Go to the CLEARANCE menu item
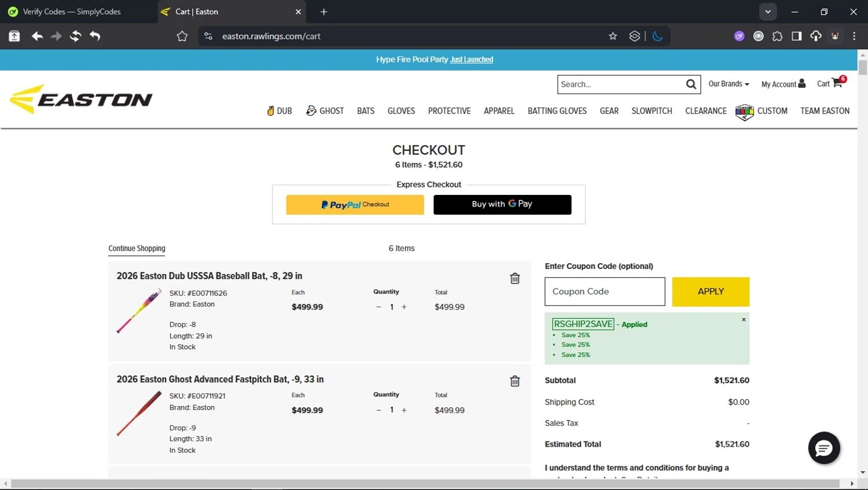The width and height of the screenshot is (868, 490). [705, 111]
